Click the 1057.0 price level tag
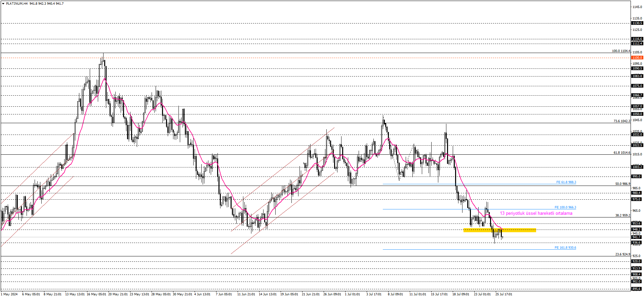Image resolution: width=644 pixels, height=298 pixels. [x=637, y=106]
